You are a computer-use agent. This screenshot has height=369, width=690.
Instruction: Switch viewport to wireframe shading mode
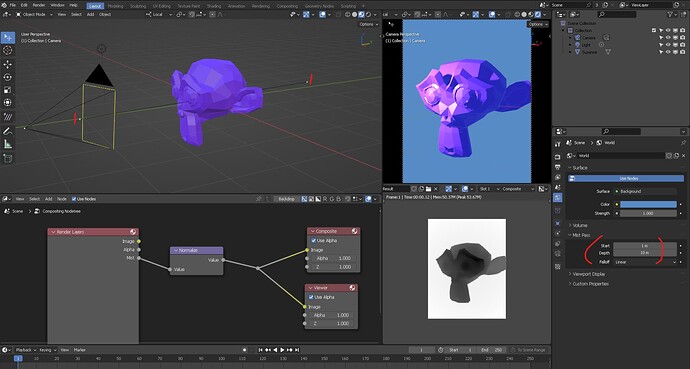(348, 15)
